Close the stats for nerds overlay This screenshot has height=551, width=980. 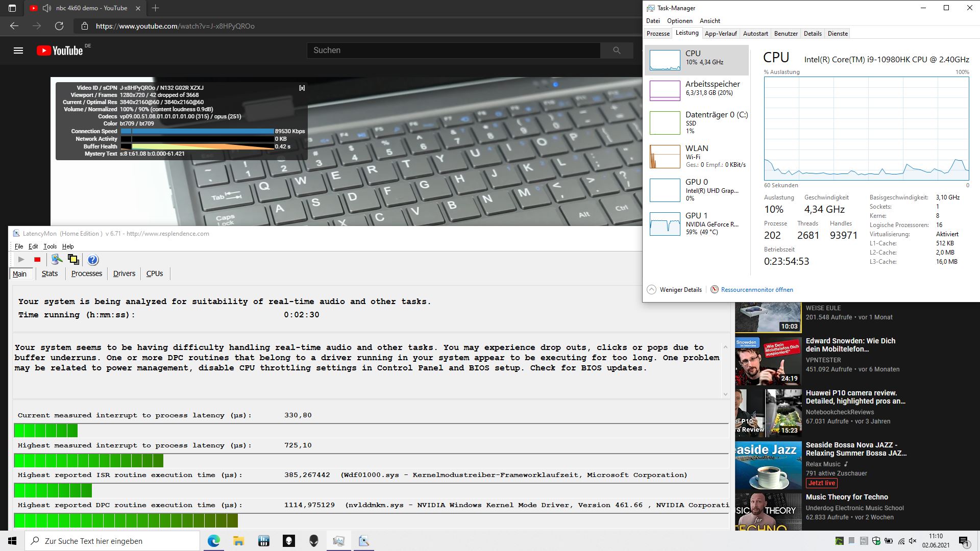(302, 88)
